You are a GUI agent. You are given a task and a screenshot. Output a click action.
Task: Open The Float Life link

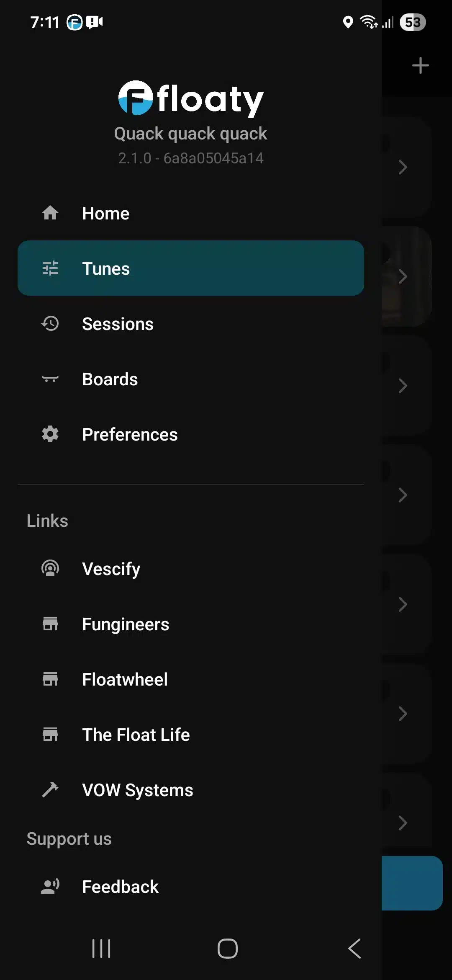pos(136,735)
